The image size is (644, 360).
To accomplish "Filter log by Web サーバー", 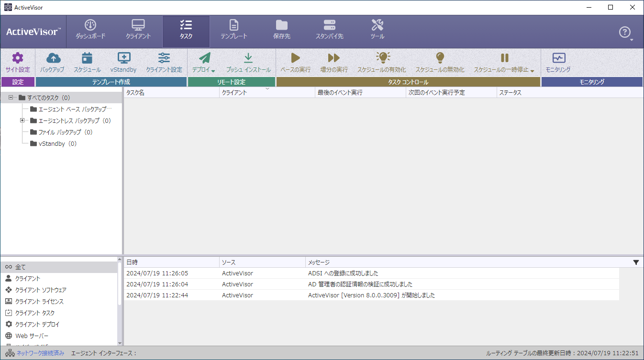I will [x=58, y=336].
